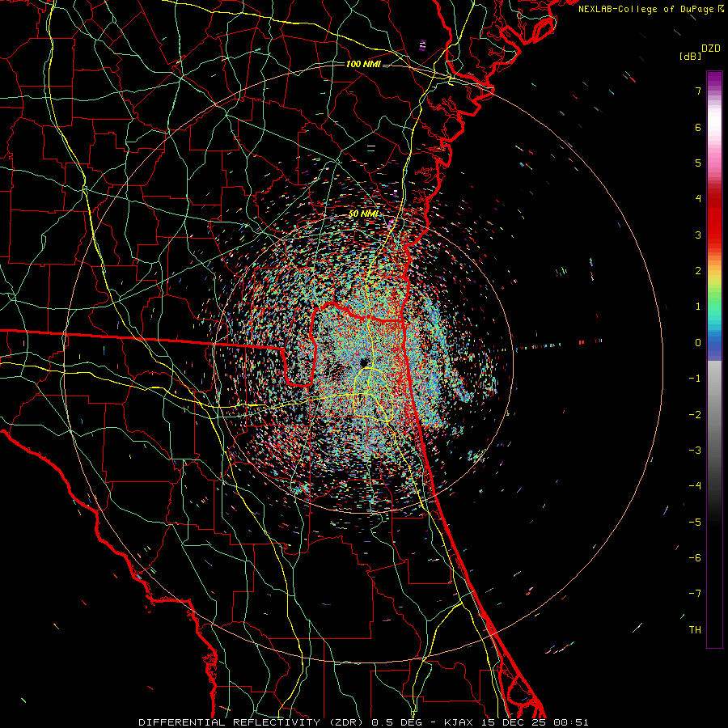Screen dimensions: 728x728
Task: Pick the -2 dB scale label
Action: (x=695, y=415)
